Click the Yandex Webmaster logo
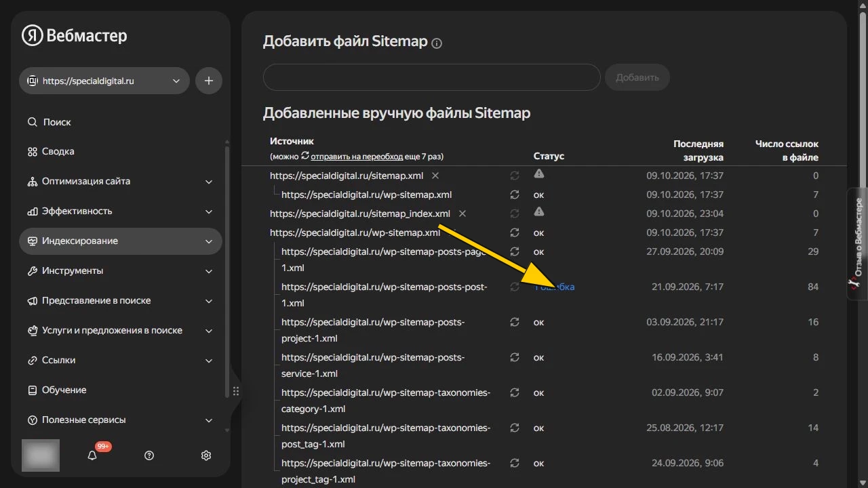 (x=75, y=36)
